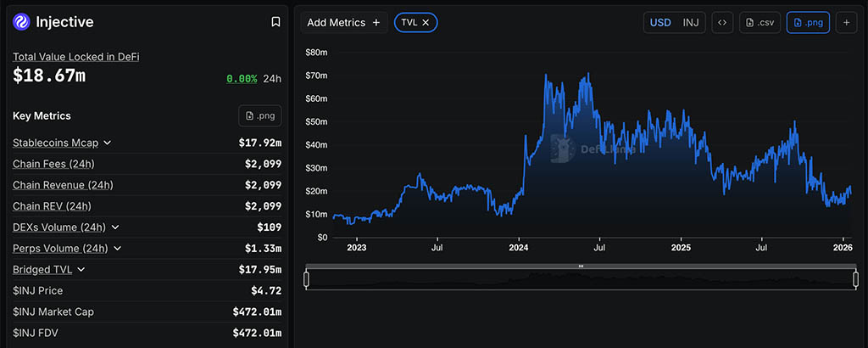The image size is (868, 348).
Task: Download the chart as .png
Action: pyautogui.click(x=808, y=23)
